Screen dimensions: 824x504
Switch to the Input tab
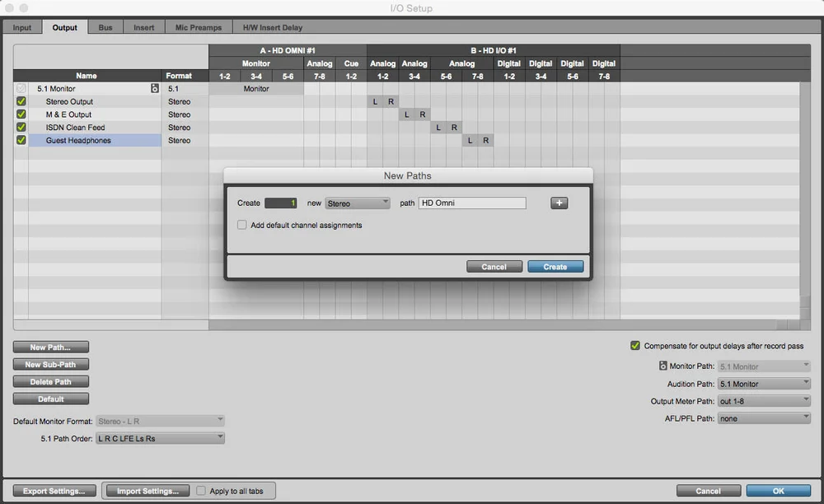21,26
